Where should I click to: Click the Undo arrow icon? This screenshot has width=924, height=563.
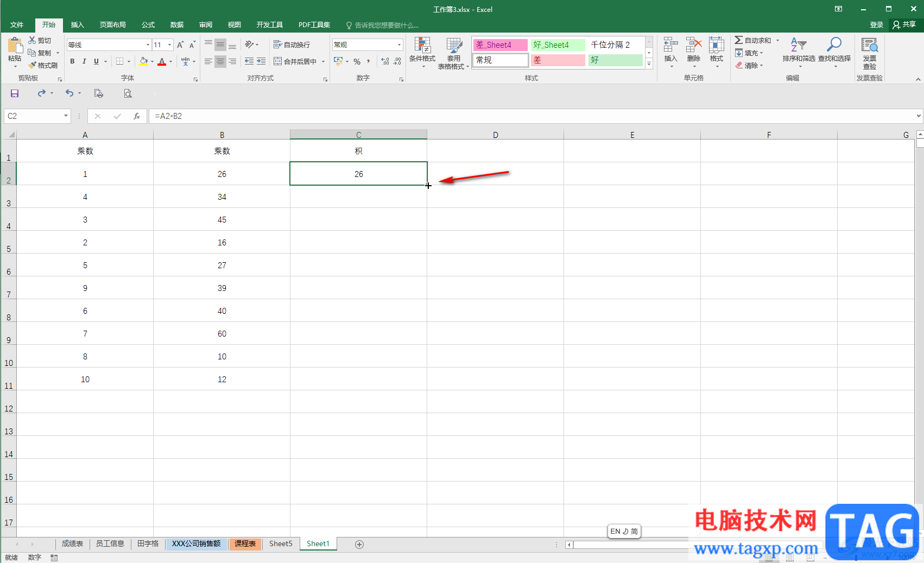[x=69, y=93]
